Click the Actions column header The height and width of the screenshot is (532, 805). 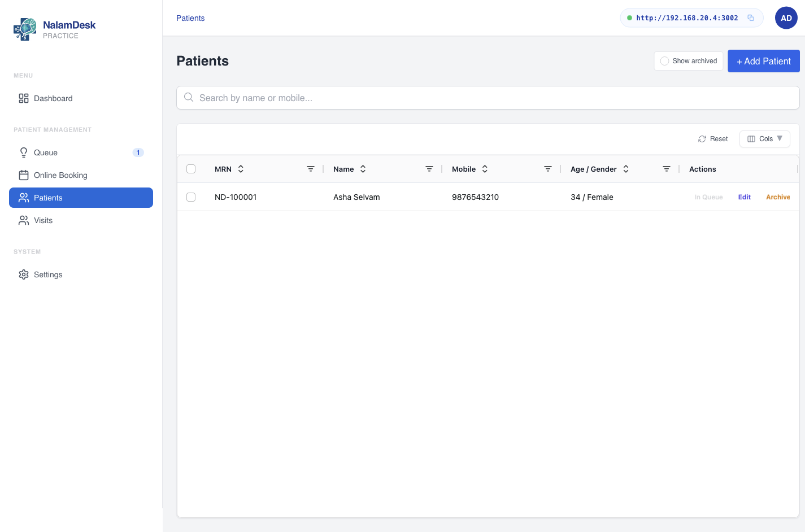tap(702, 169)
